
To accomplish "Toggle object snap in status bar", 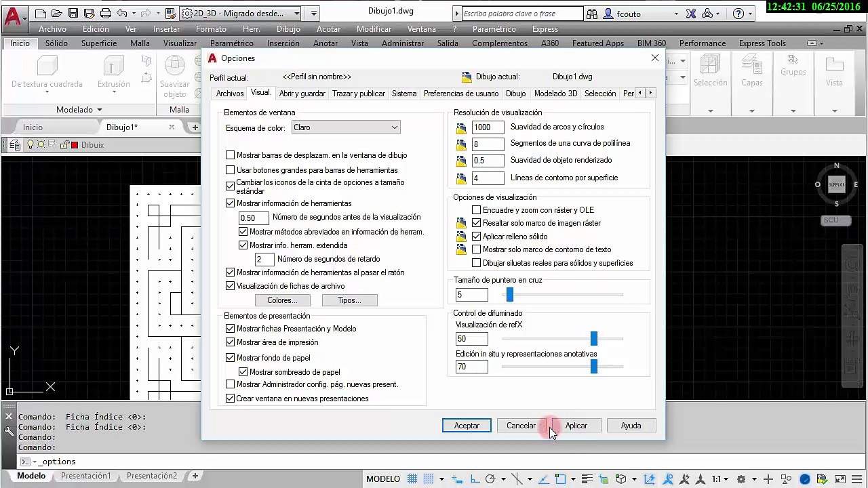I will tap(560, 479).
